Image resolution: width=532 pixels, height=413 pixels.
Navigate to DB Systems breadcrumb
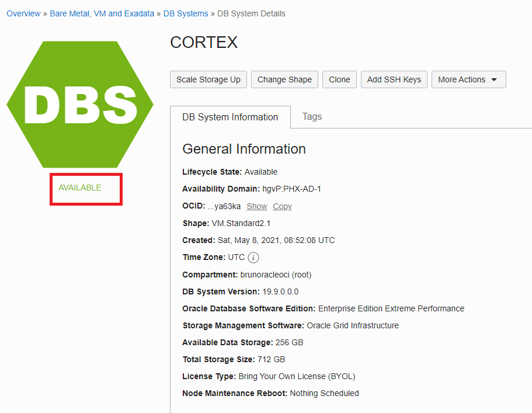point(186,13)
